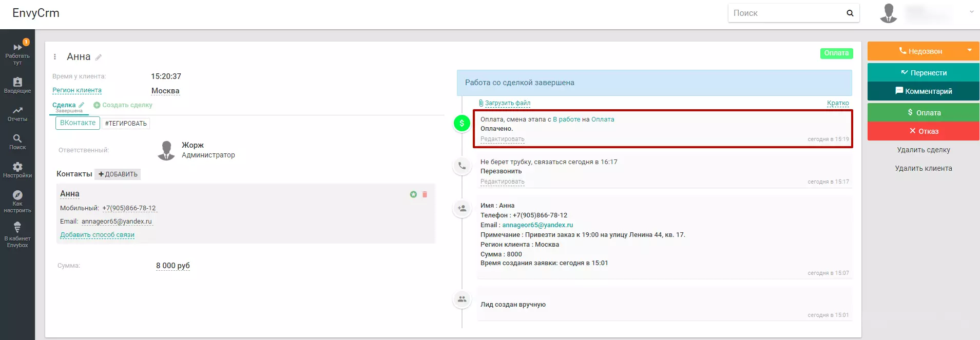Screen dimensions: 980x340
Task: Open the Отчеты reports section
Action: [x=17, y=114]
